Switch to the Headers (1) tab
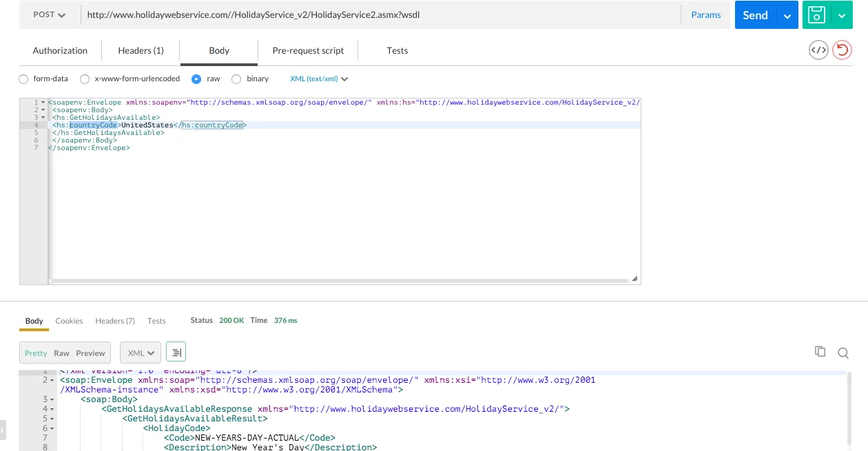Image resolution: width=868 pixels, height=451 pixels. tap(141, 50)
